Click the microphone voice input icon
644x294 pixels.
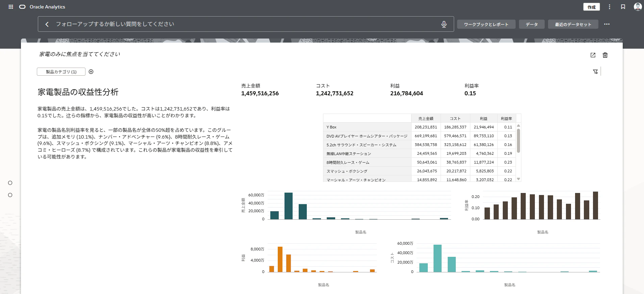pos(444,24)
